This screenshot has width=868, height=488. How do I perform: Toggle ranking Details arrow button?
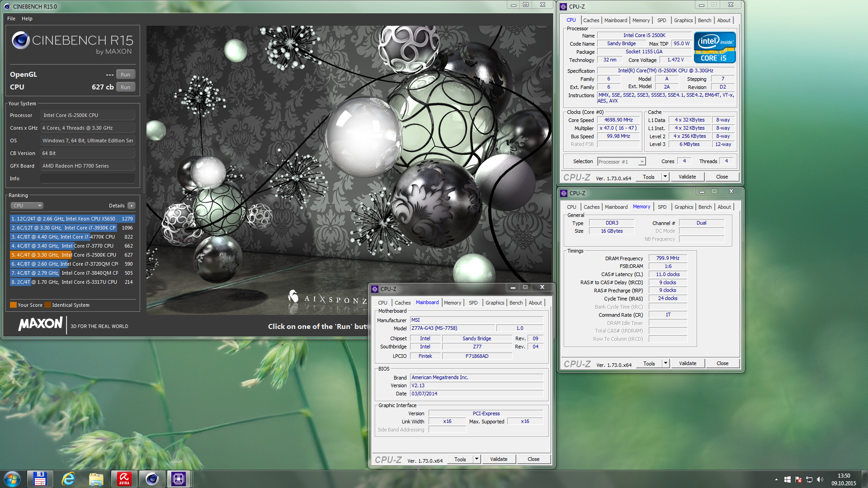coord(132,206)
